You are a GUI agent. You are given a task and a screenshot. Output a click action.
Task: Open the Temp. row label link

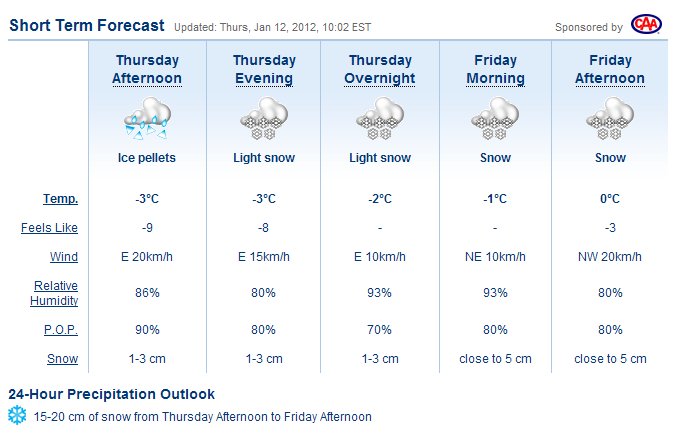[x=61, y=199]
